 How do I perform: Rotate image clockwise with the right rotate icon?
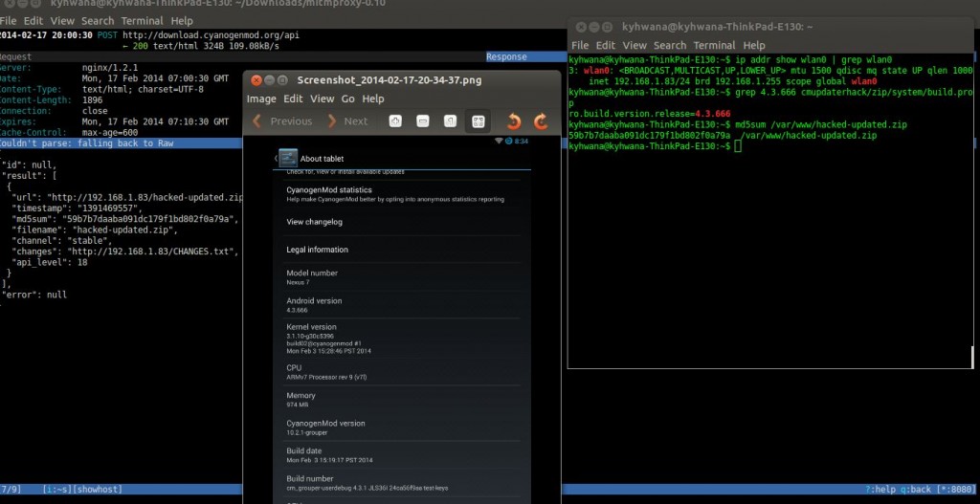(541, 121)
